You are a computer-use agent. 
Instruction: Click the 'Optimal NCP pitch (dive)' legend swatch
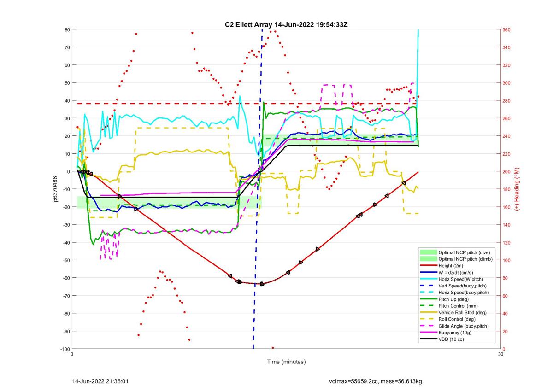point(429,252)
